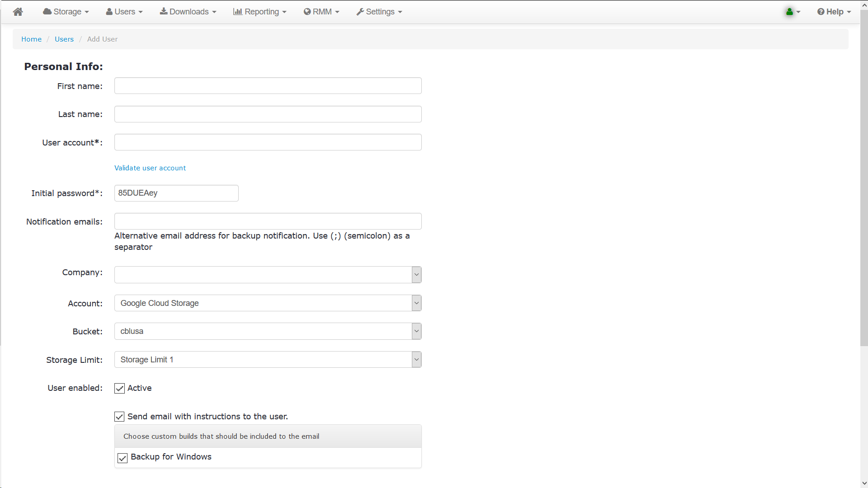Click the download icon beside Downloads

(x=164, y=12)
